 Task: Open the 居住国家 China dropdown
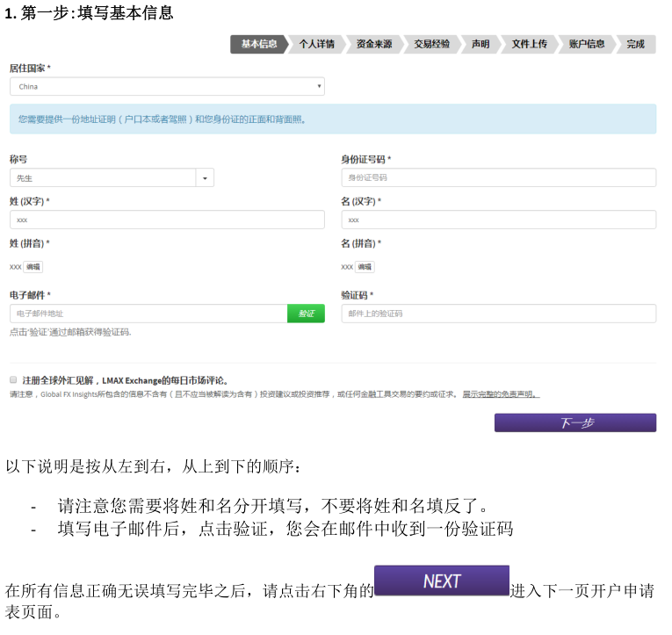coord(167,86)
